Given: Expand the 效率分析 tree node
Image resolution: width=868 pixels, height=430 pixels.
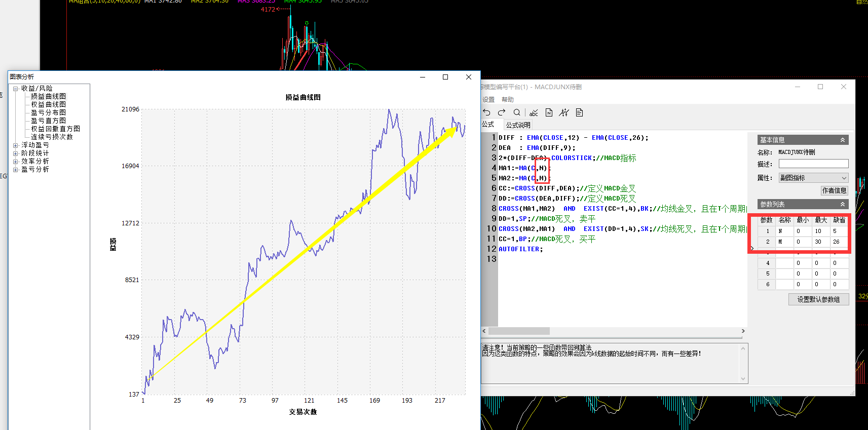Looking at the screenshot, I should pos(16,162).
